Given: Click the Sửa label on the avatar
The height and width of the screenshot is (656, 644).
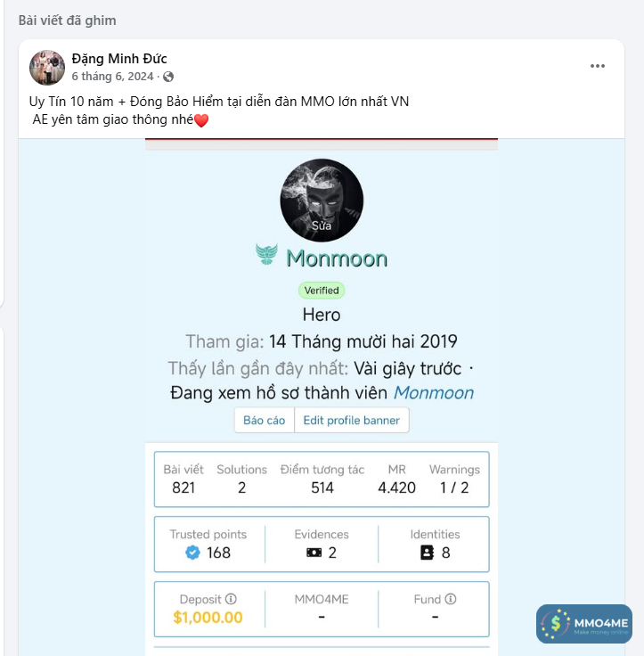Looking at the screenshot, I should 322,226.
